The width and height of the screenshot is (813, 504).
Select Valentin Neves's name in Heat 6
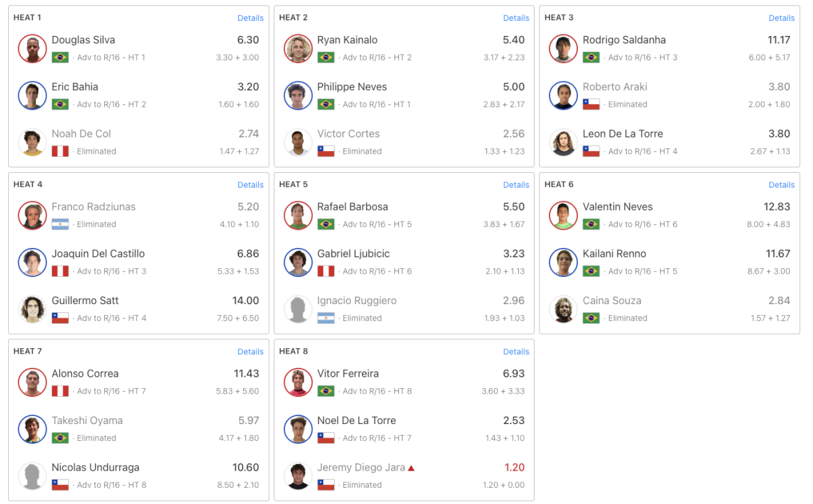click(x=617, y=207)
